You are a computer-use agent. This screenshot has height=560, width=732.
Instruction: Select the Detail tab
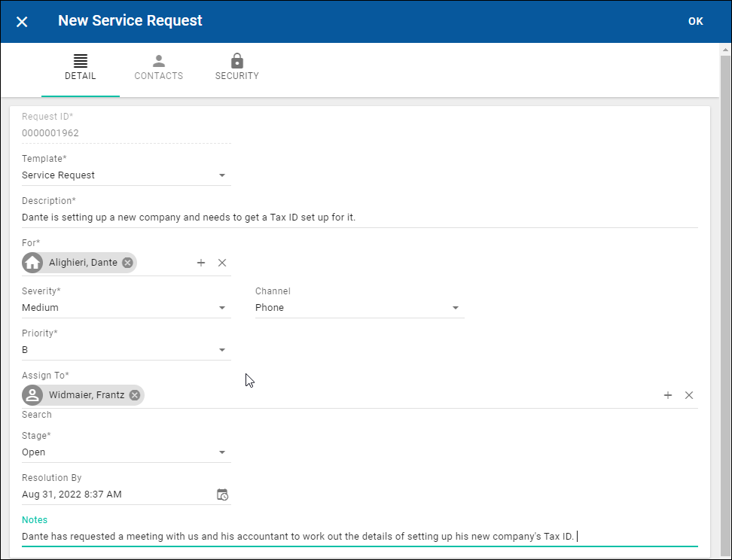tap(81, 68)
